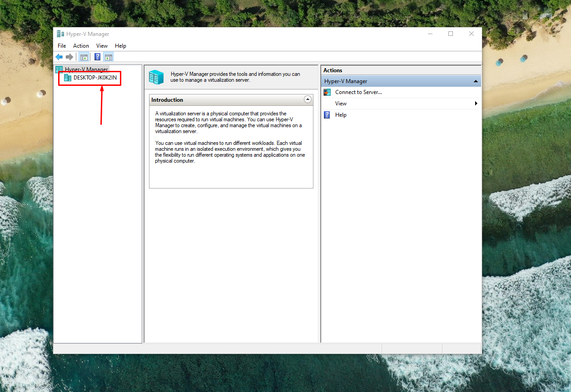Click the Connect to Server icon in Actions
The height and width of the screenshot is (392, 571).
(x=327, y=92)
